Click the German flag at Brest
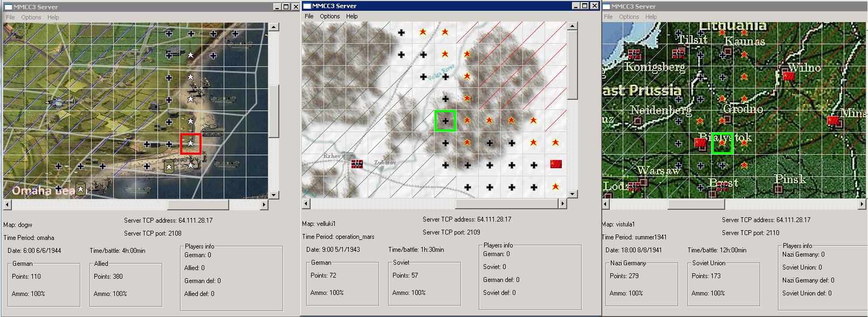 pyautogui.click(x=722, y=186)
